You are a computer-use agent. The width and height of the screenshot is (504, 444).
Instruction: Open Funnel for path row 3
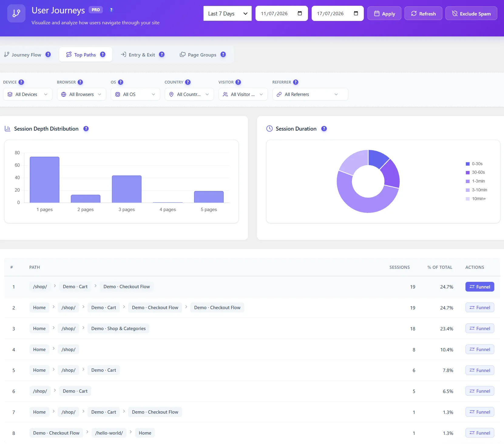pyautogui.click(x=480, y=328)
